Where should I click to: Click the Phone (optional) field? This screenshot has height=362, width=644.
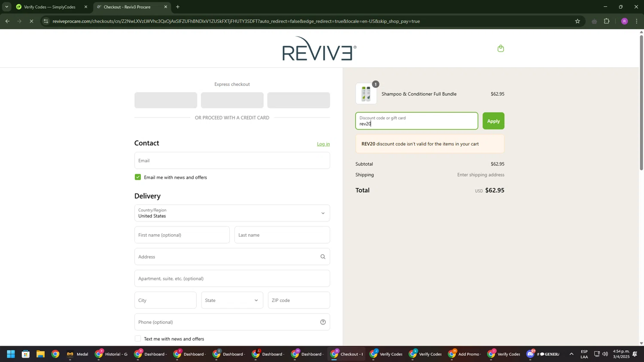pos(232,322)
